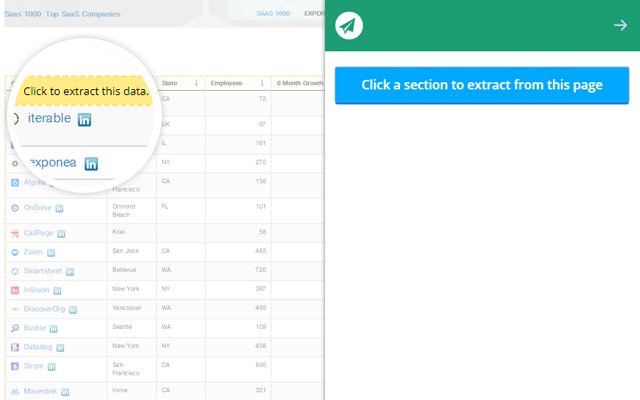Open the Smartsheet company link

(43, 271)
